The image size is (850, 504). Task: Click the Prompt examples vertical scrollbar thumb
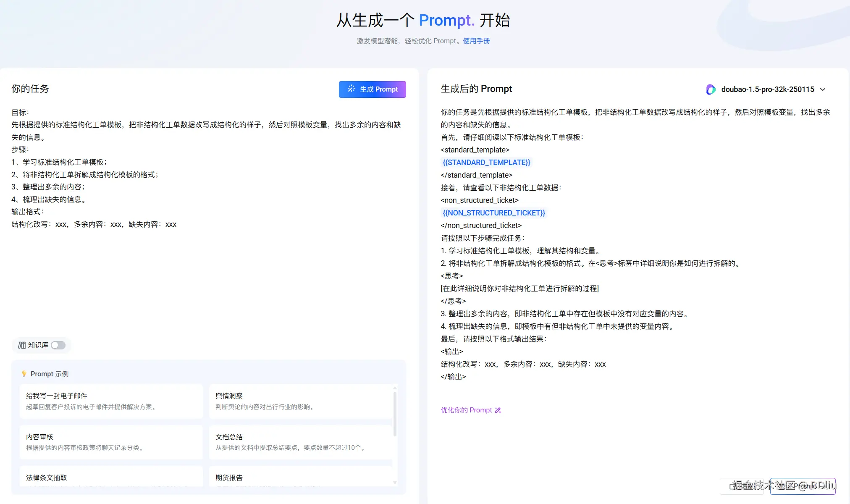(x=395, y=414)
